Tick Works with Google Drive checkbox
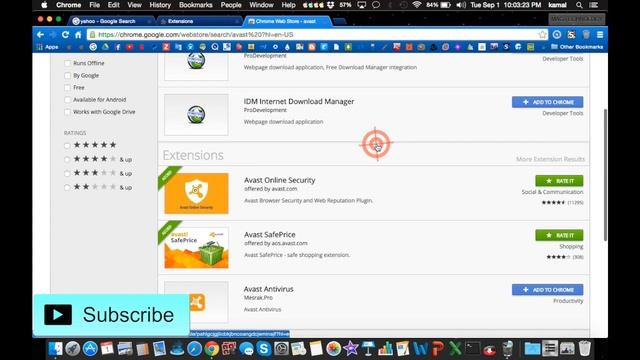 click(x=67, y=112)
